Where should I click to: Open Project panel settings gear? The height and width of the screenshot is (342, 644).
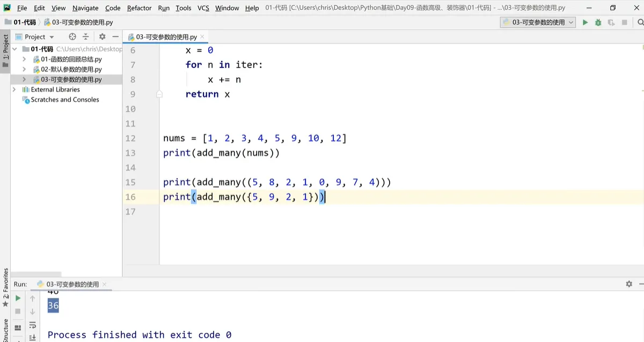(102, 37)
